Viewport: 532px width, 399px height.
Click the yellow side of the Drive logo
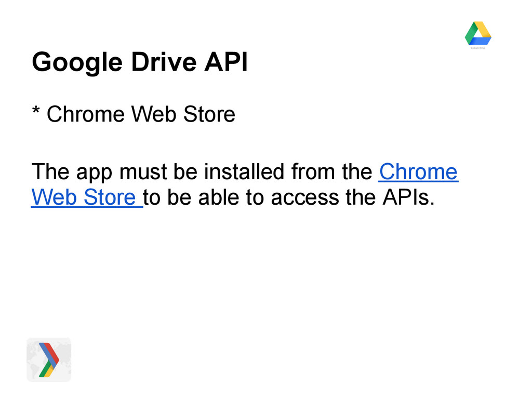click(x=483, y=30)
